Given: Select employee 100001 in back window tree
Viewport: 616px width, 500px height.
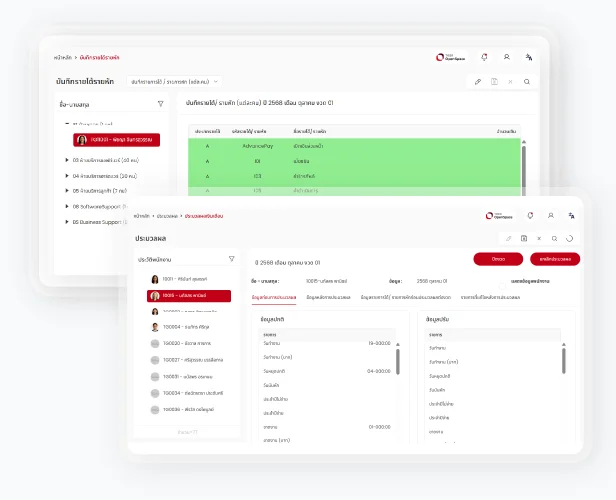Looking at the screenshot, I should 116,140.
